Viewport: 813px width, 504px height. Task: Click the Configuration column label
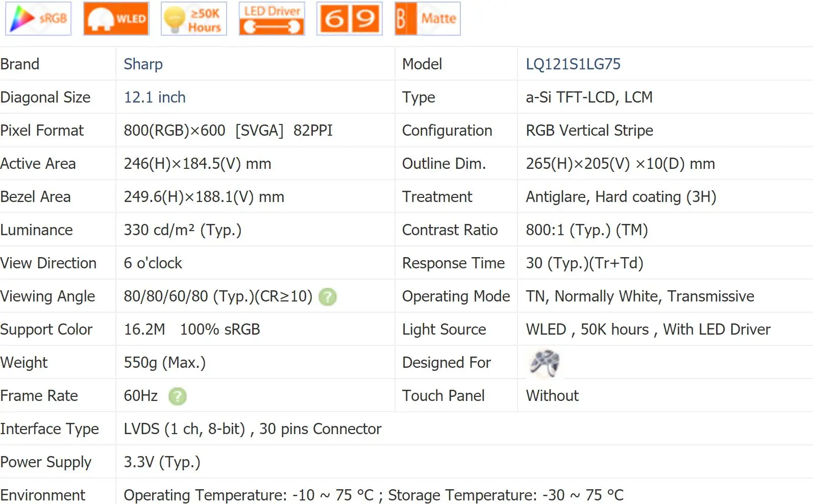pos(447,131)
